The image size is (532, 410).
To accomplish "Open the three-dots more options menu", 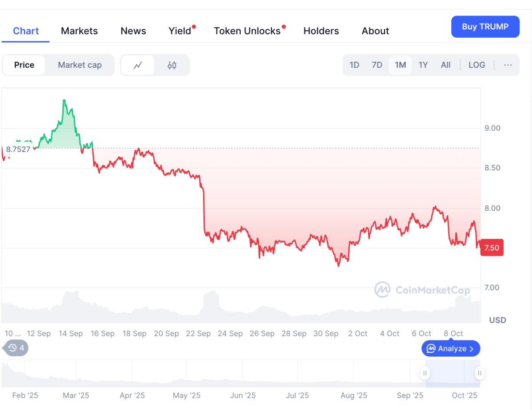I will pyautogui.click(x=508, y=65).
